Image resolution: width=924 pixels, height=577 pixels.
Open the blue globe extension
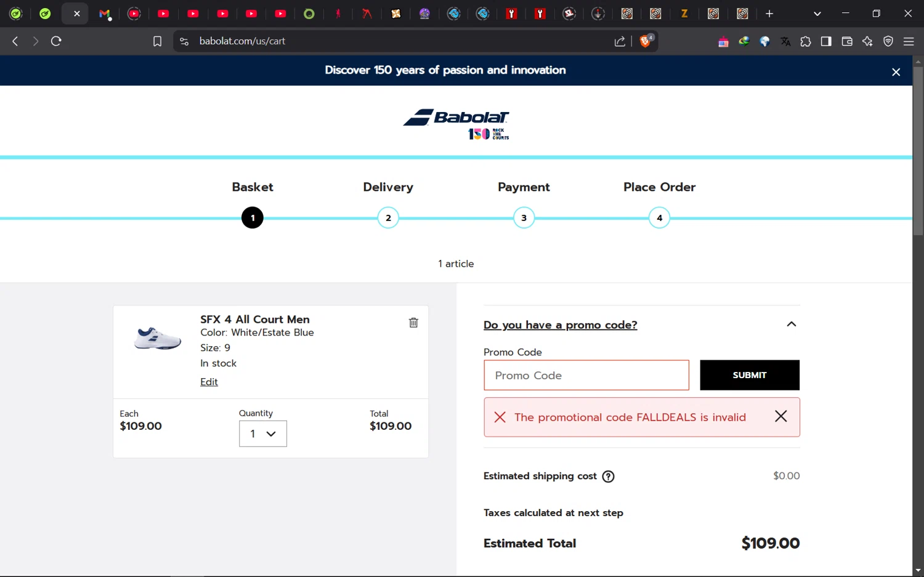click(764, 41)
